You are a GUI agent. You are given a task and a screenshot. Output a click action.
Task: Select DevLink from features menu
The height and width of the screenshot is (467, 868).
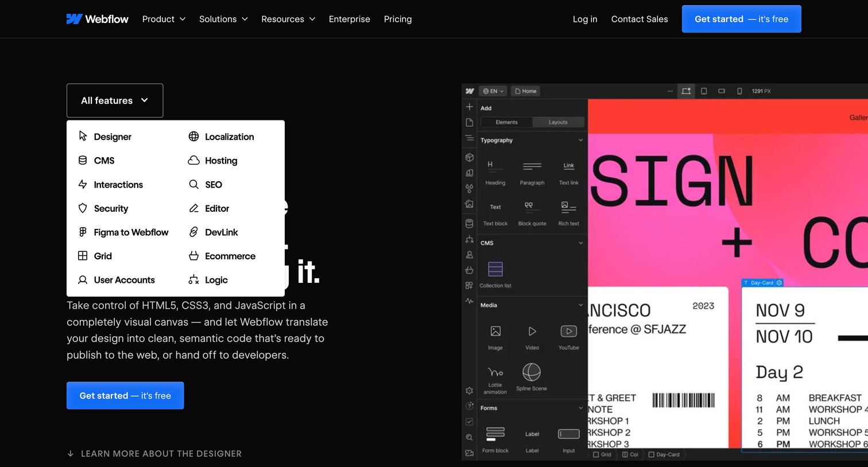pos(214,232)
